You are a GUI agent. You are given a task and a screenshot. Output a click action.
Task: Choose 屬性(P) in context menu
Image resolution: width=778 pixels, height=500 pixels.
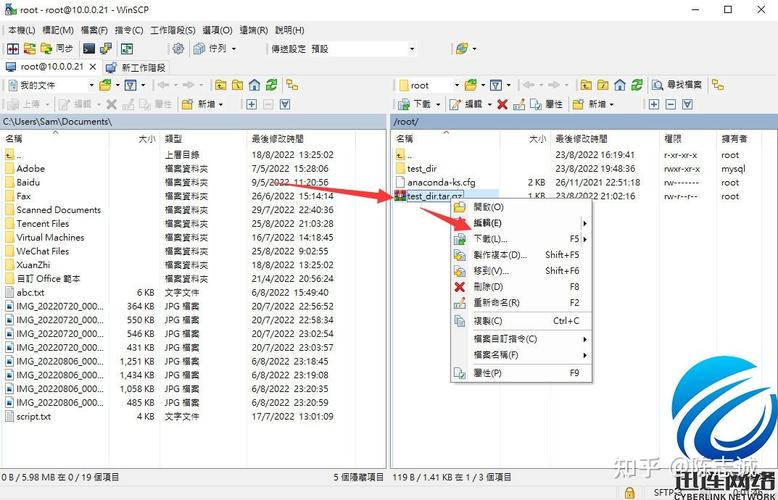(x=521, y=373)
